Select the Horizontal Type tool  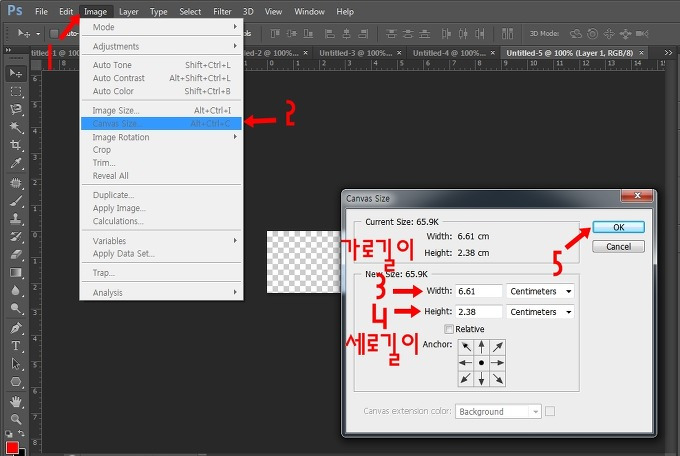[16, 346]
